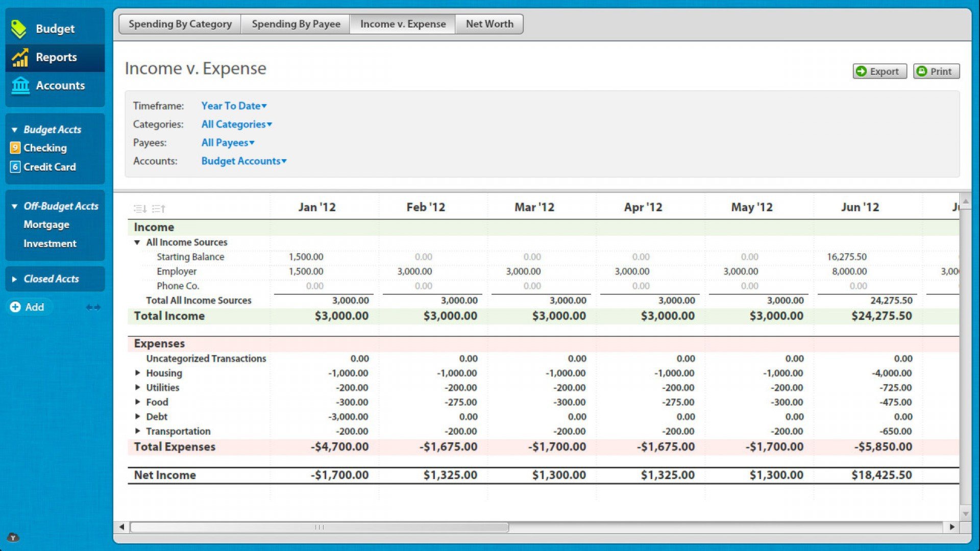
Task: Click the Export icon button
Action: point(878,71)
